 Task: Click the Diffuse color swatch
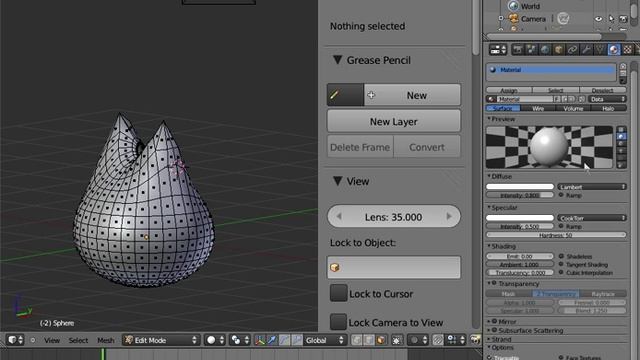pyautogui.click(x=520, y=187)
